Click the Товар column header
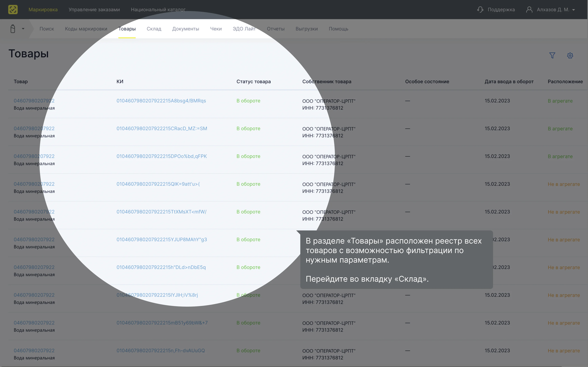 [x=21, y=82]
